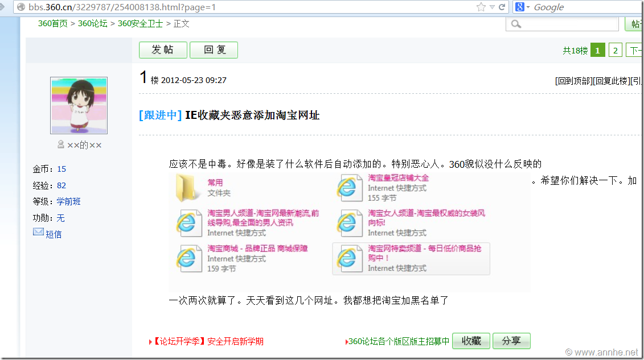This screenshot has height=360, width=644.
Task: Click the 常用 folder icon in the image
Action: [x=188, y=188]
